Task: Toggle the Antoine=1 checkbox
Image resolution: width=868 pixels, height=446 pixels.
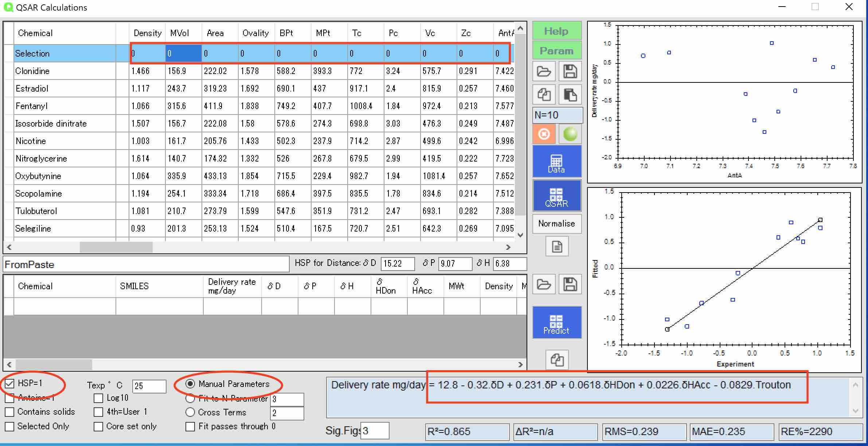Action: click(10, 398)
